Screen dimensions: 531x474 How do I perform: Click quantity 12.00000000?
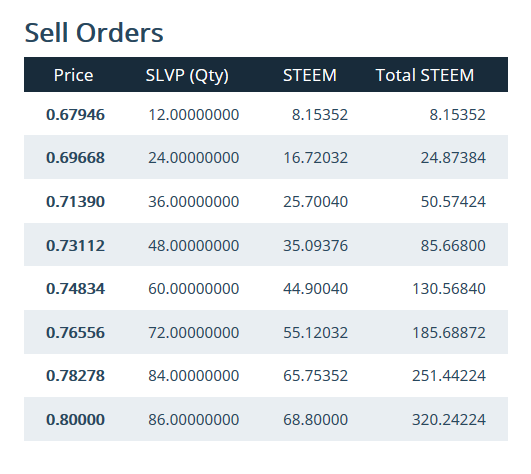point(194,114)
